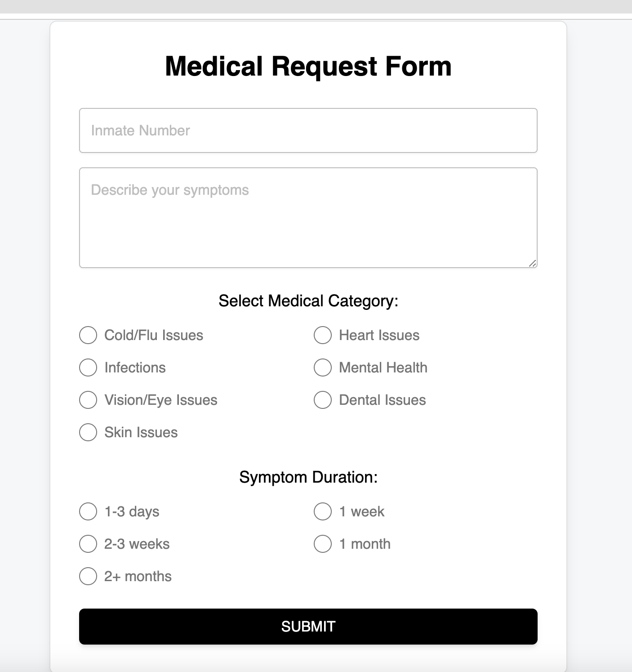Choose 1-3 days symptom duration

pos(88,511)
